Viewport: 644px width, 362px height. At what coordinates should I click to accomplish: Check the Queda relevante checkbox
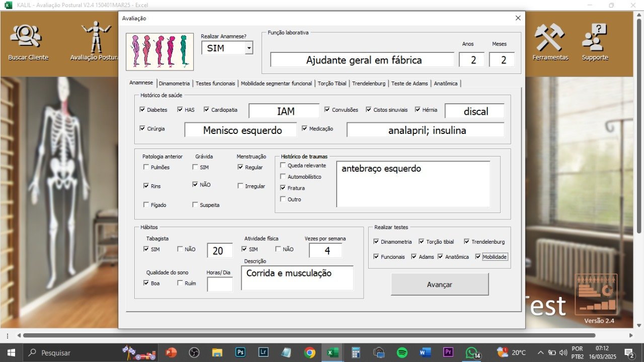[x=283, y=166]
